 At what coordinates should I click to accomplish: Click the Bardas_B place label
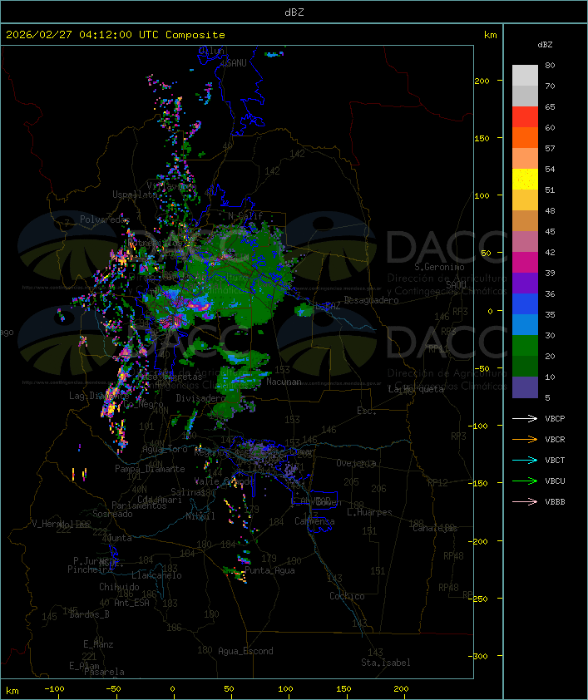point(90,614)
